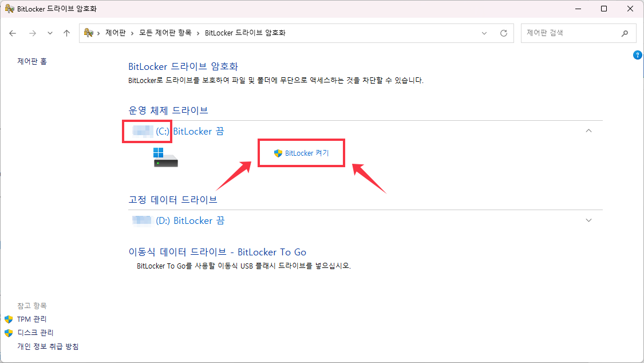This screenshot has width=644, height=363.
Task: Open the 개인 정보 취급 방침 link
Action: [x=48, y=346]
